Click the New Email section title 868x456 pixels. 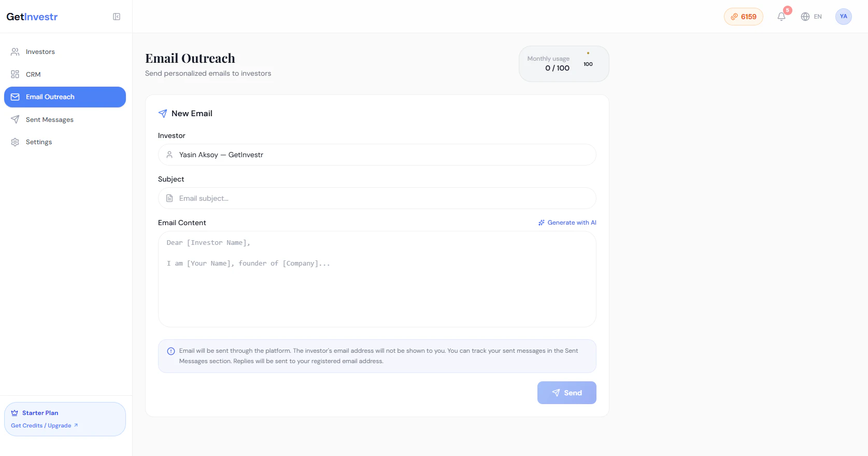[192, 114]
